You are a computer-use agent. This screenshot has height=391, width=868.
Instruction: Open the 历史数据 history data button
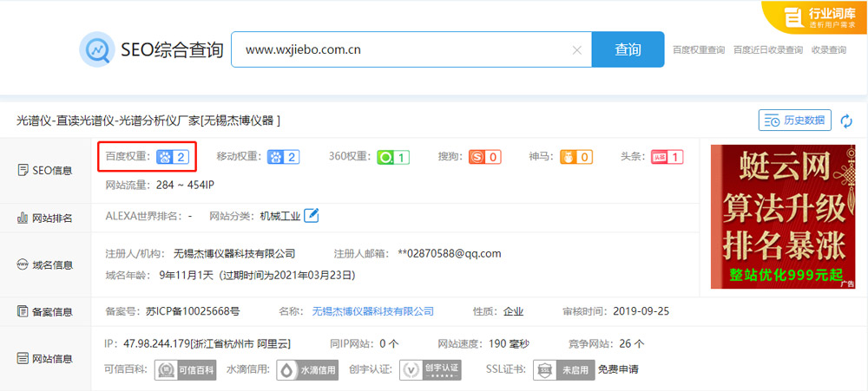[794, 121]
